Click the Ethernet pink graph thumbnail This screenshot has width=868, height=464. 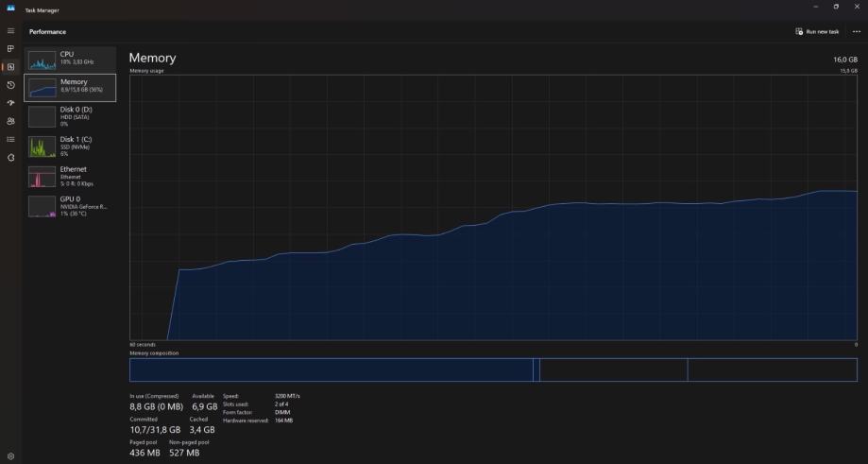(x=43, y=177)
